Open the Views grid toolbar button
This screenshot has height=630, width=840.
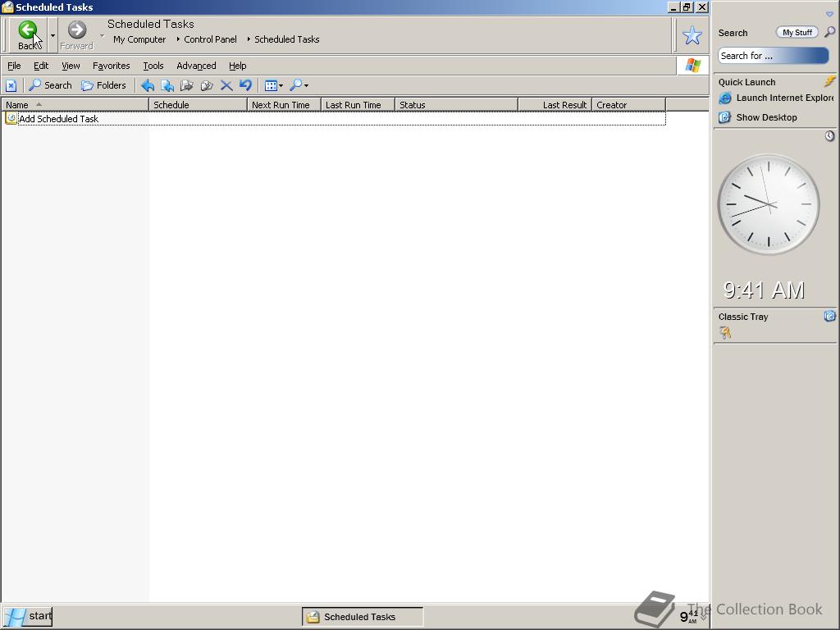pyautogui.click(x=271, y=85)
